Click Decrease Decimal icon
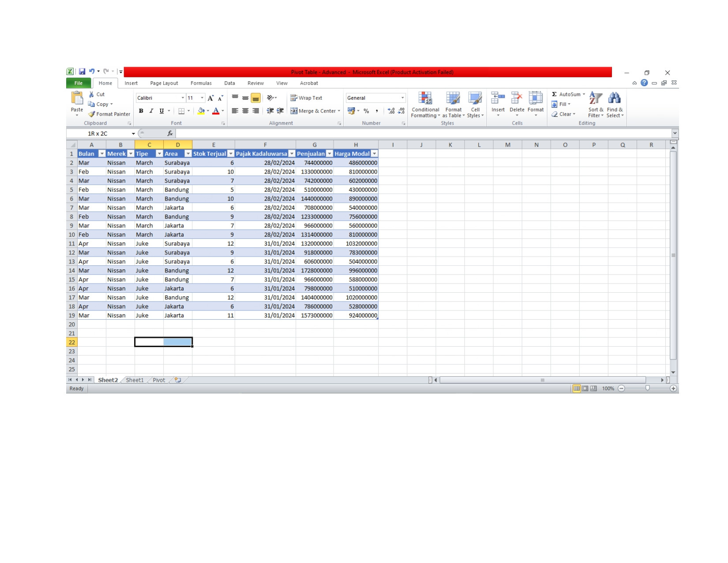 click(401, 111)
